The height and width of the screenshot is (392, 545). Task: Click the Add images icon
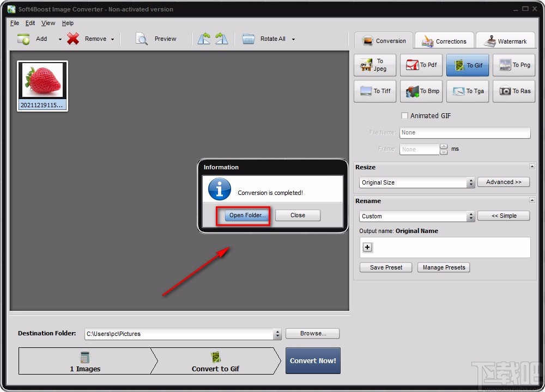23,39
